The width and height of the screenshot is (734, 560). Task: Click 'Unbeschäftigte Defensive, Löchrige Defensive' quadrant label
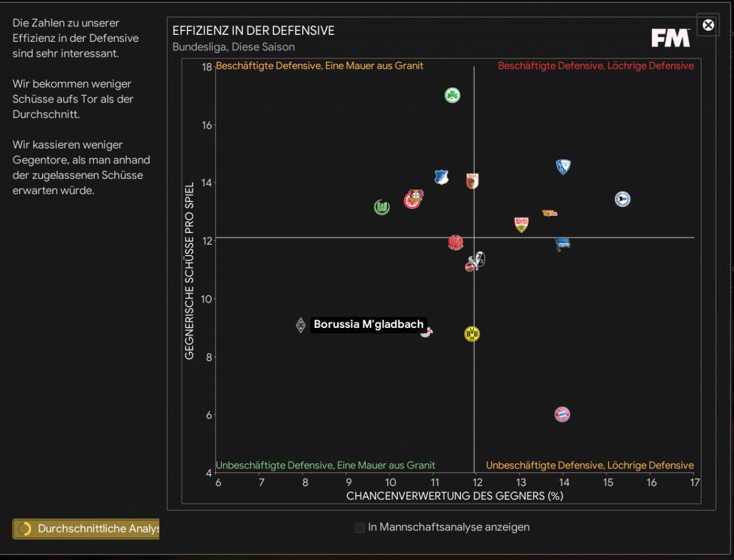[x=590, y=465]
